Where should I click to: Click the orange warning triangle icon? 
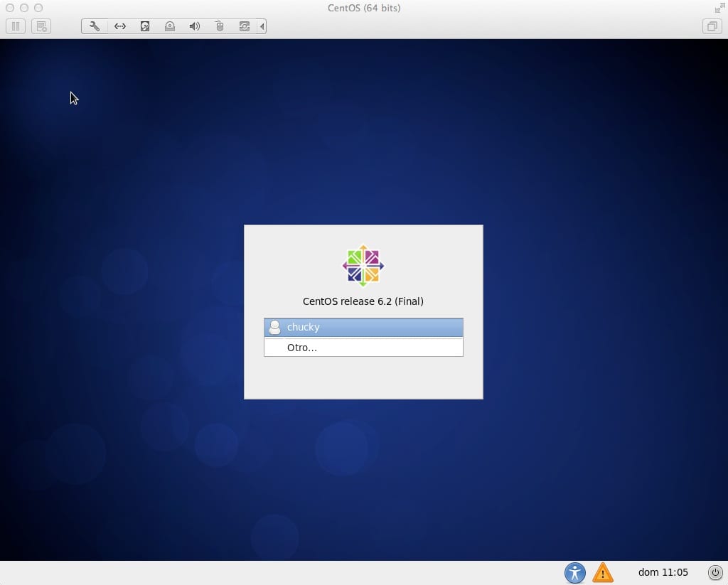pos(602,572)
